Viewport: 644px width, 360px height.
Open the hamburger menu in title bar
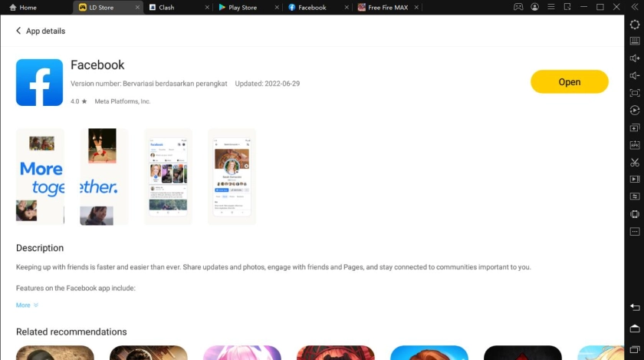click(550, 7)
